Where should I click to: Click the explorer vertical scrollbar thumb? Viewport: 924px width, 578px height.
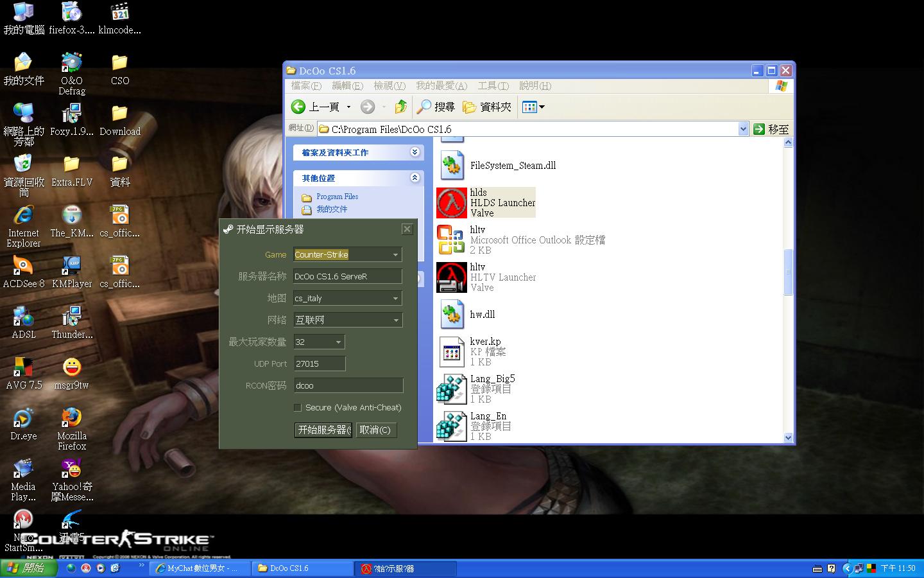788,273
